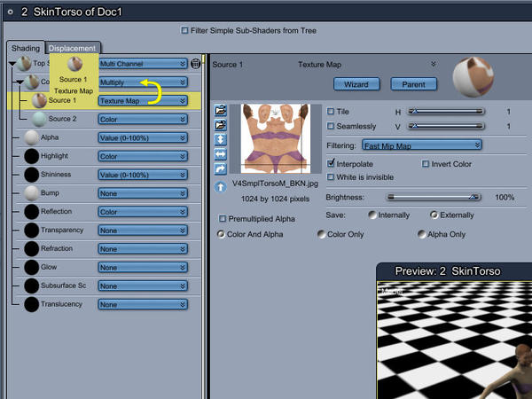Screen dimensions: 532x399
Task: Select the Color And Alpha option
Action: point(221,234)
